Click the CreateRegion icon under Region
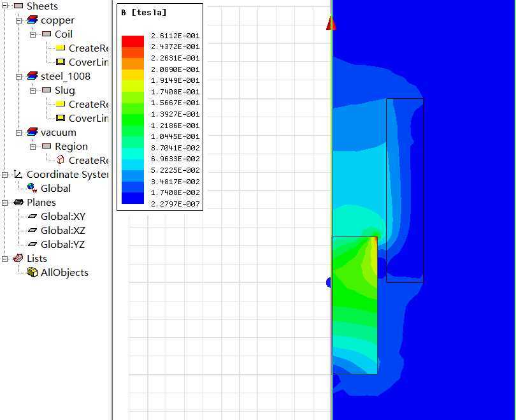This screenshot has height=420, width=516. click(61, 160)
